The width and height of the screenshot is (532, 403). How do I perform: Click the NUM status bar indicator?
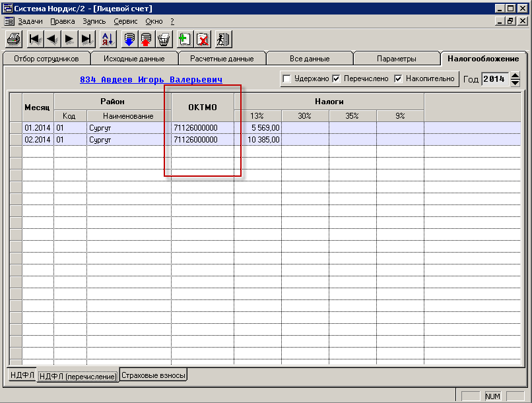[x=492, y=396]
